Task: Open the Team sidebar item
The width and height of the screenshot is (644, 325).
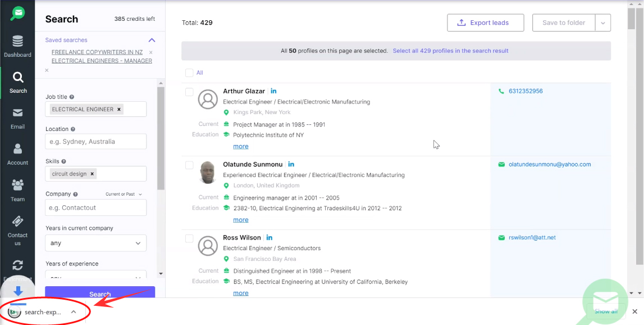Action: click(17, 191)
